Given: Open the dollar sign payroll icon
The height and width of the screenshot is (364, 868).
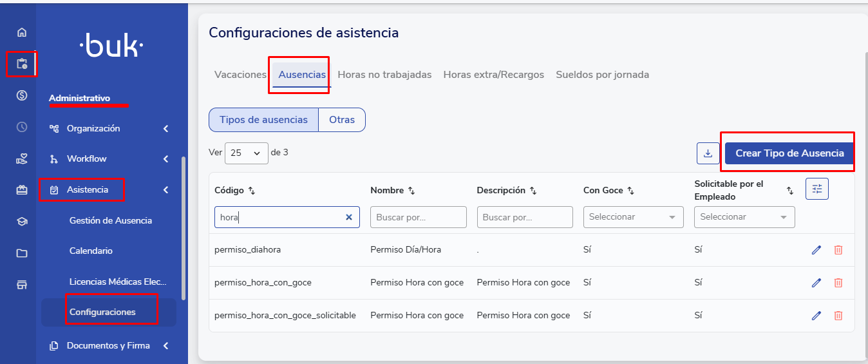Looking at the screenshot, I should point(22,95).
